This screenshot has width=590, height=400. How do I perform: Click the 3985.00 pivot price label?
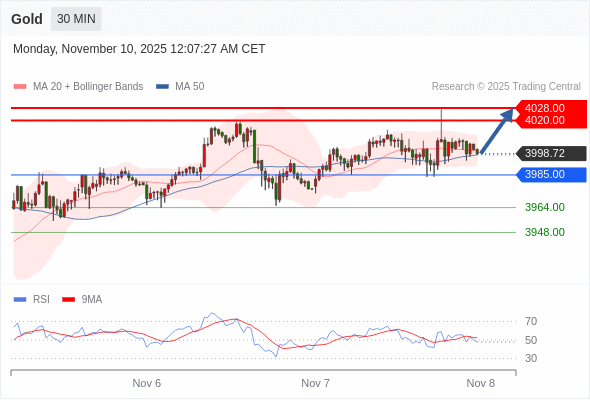551,175
